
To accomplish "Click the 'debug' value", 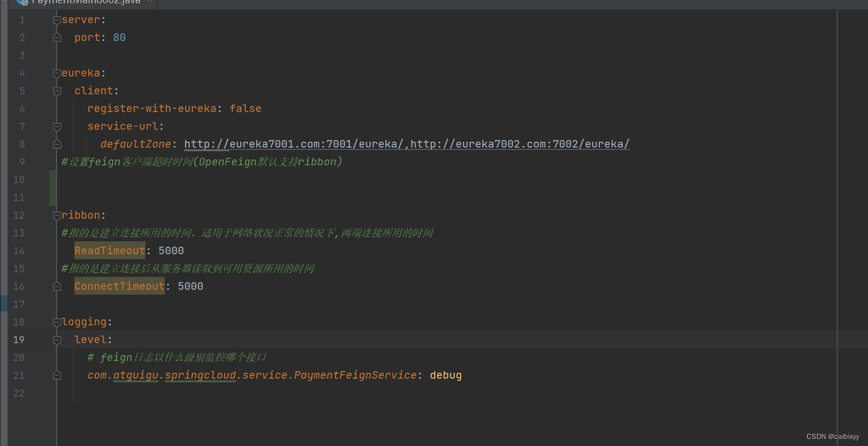I will (x=446, y=375).
